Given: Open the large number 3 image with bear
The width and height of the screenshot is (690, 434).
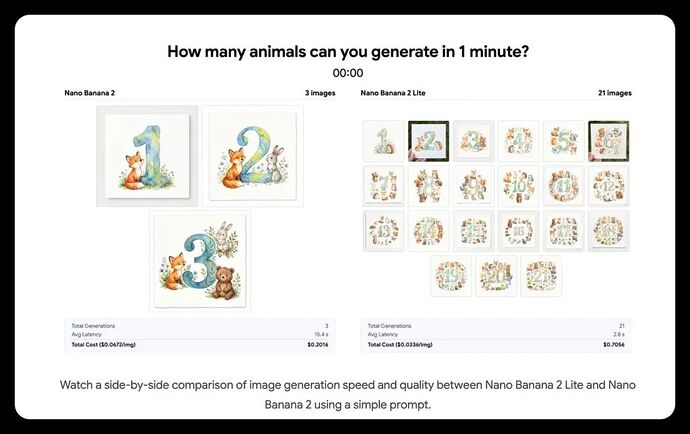Looking at the screenshot, I should point(200,261).
